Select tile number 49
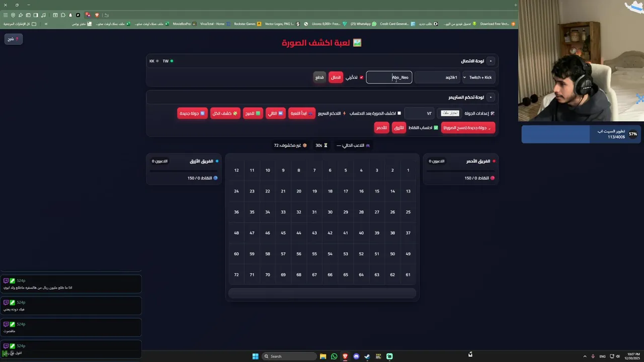Image resolution: width=644 pixels, height=362 pixels. point(408,254)
